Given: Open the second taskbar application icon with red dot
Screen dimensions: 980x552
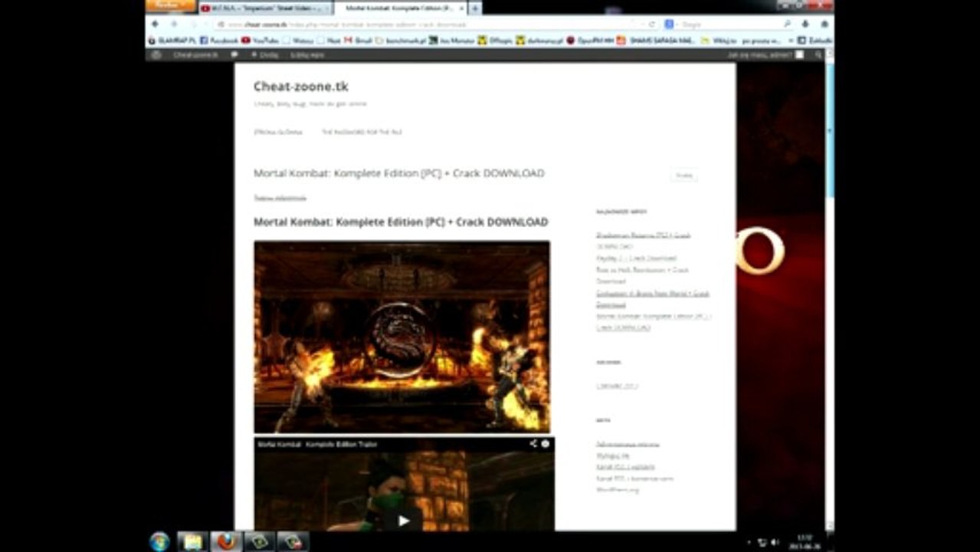Looking at the screenshot, I should 293,541.
